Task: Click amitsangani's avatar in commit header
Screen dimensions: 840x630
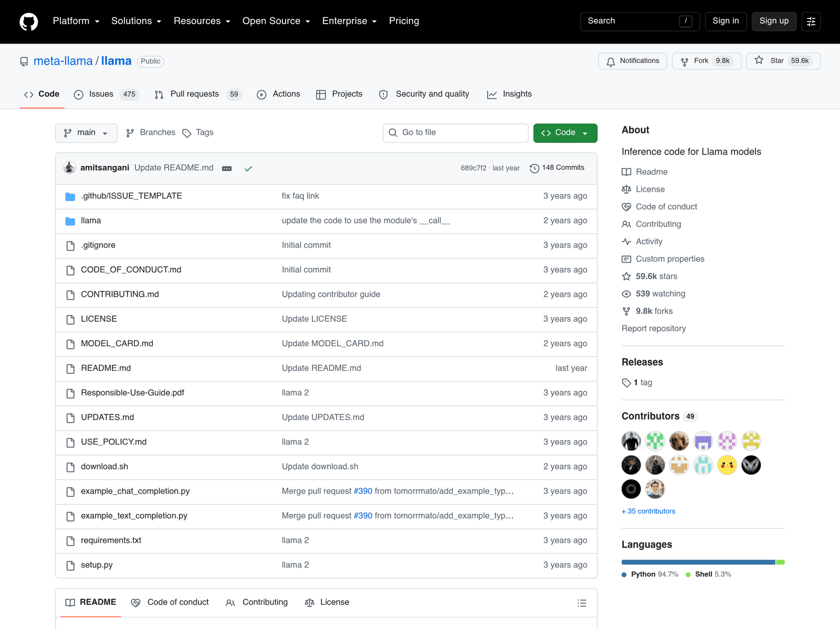Action: tap(69, 167)
